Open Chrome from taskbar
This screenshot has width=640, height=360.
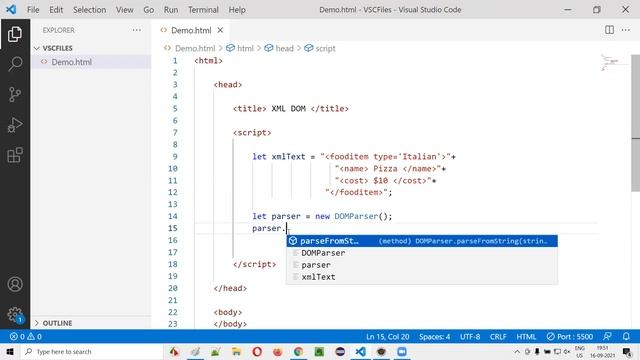click(298, 351)
